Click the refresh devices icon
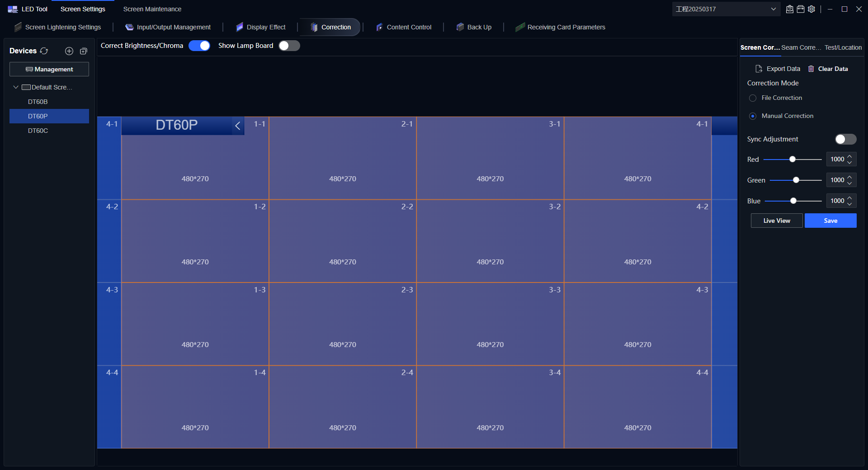Screen dimensions: 868x470 click(44, 51)
